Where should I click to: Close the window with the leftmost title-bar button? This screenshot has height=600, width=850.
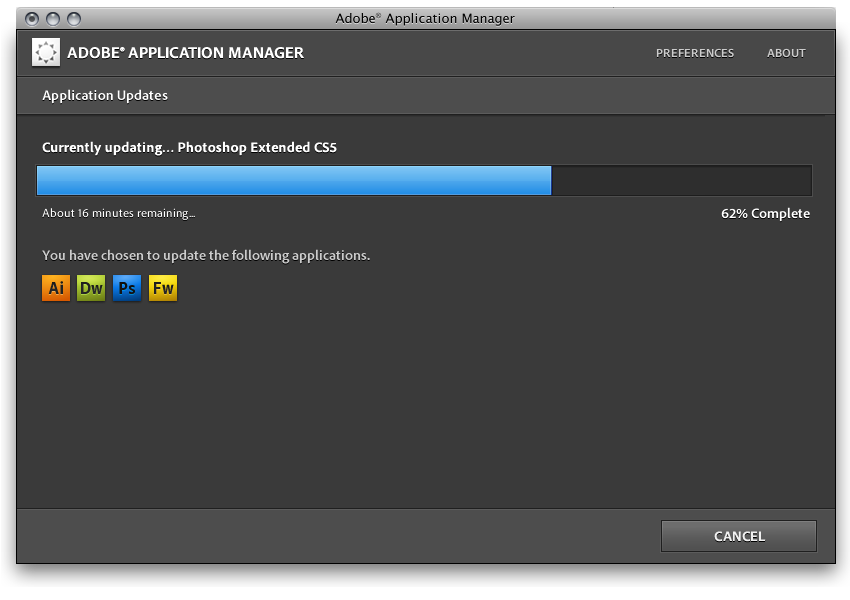32,19
